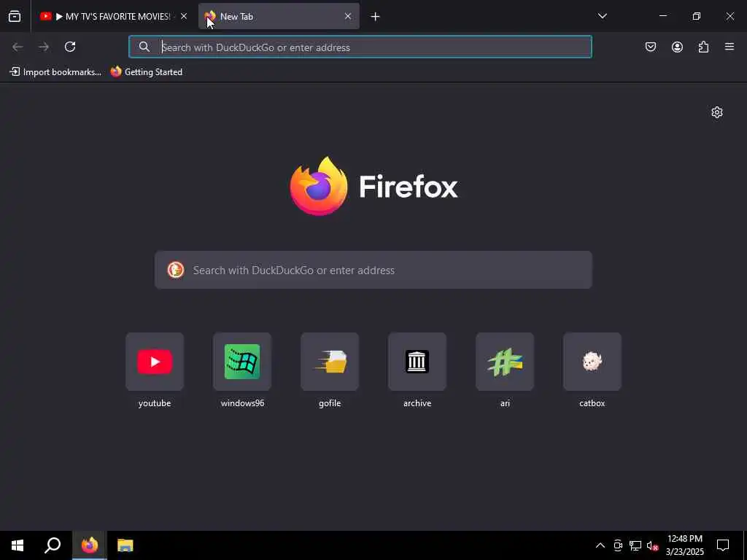Open Getting Started bookmark
Viewport: 747px width, 560px height.
coord(147,72)
